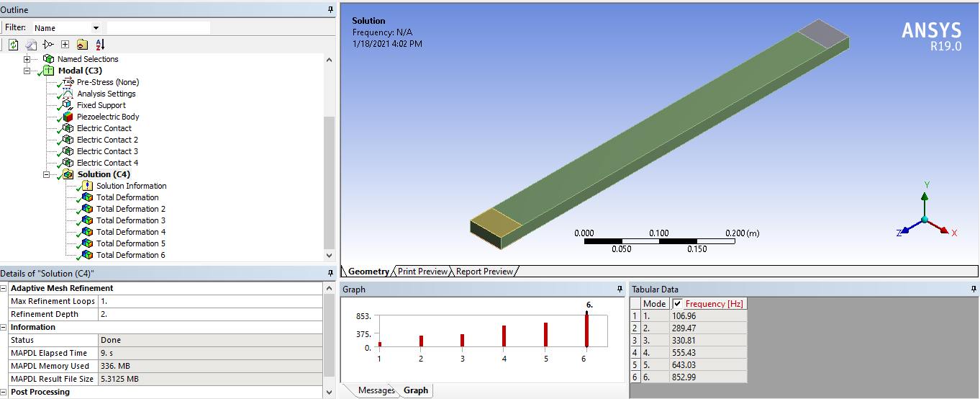The width and height of the screenshot is (980, 399).
Task: Click the MAPDL Memory Used value
Action: point(210,366)
